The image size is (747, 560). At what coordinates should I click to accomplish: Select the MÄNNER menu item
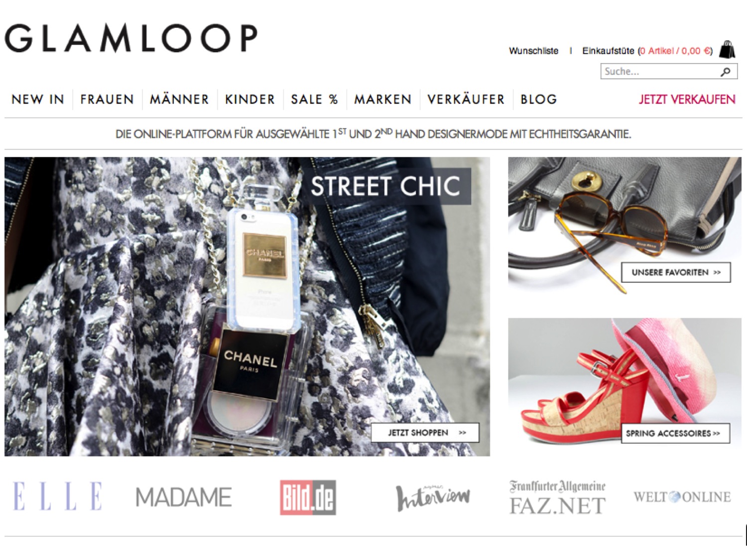[179, 99]
